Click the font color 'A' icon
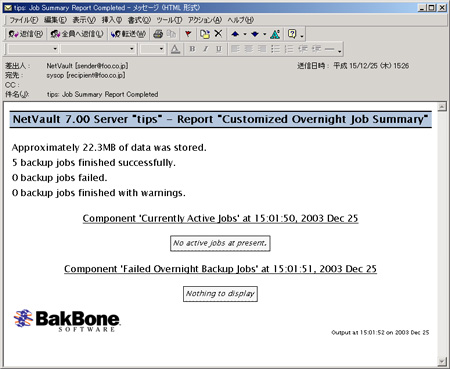 [x=175, y=49]
